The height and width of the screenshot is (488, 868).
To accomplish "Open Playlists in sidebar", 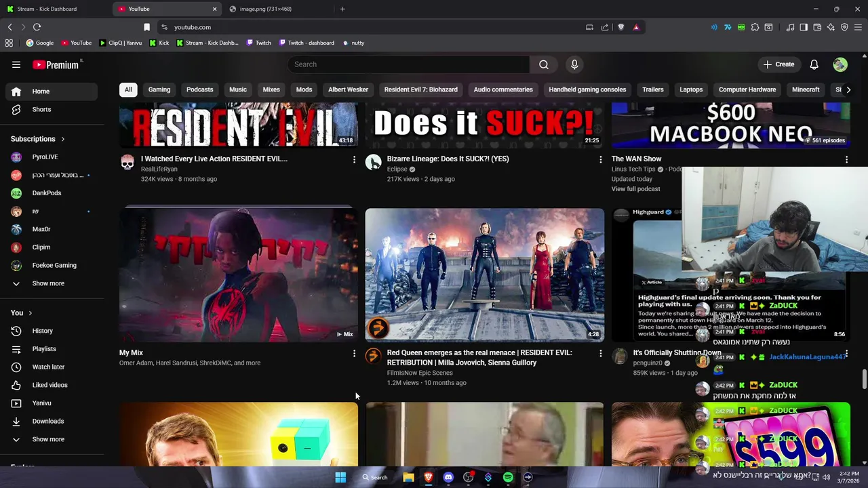I will click(x=52, y=349).
